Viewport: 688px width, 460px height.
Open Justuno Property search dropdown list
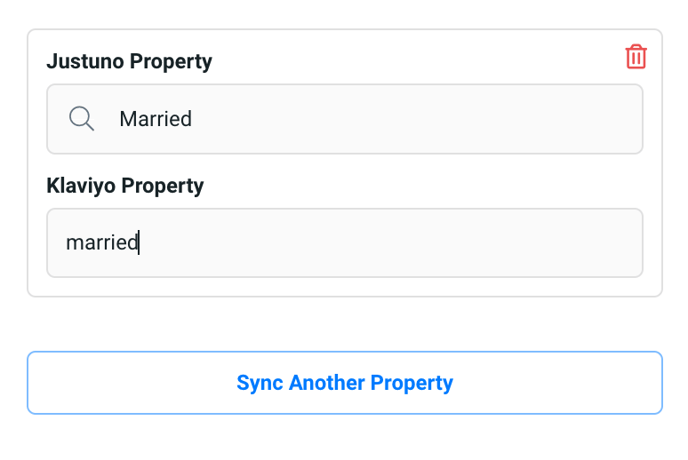coord(345,119)
